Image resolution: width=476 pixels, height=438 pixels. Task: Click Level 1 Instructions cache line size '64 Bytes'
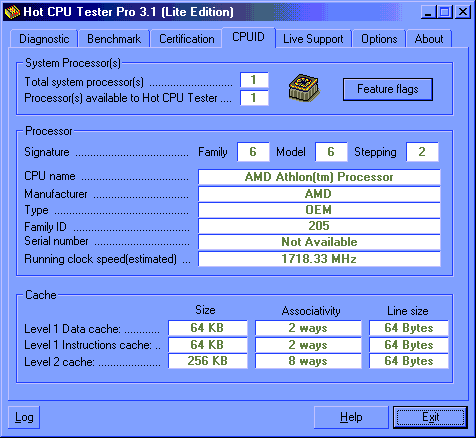click(x=409, y=345)
